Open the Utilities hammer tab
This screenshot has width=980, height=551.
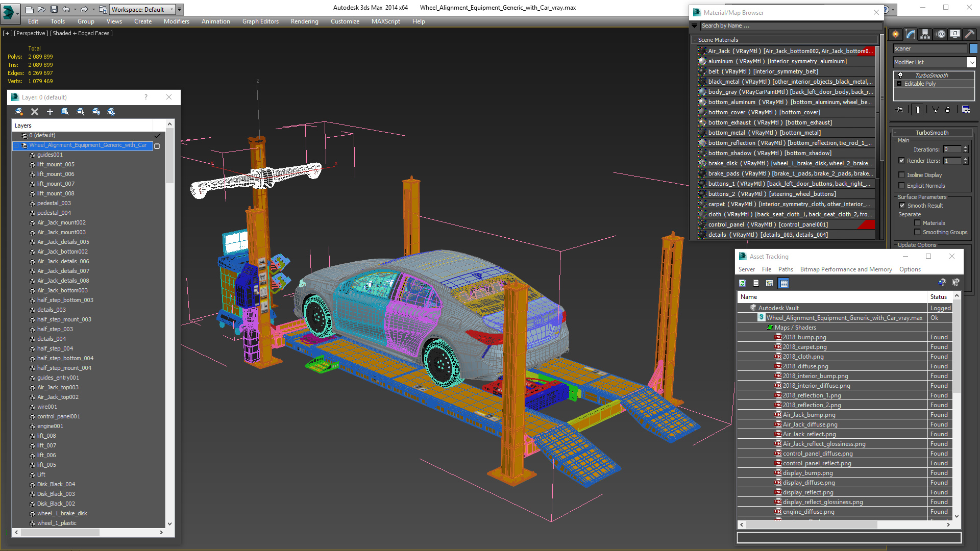970,34
